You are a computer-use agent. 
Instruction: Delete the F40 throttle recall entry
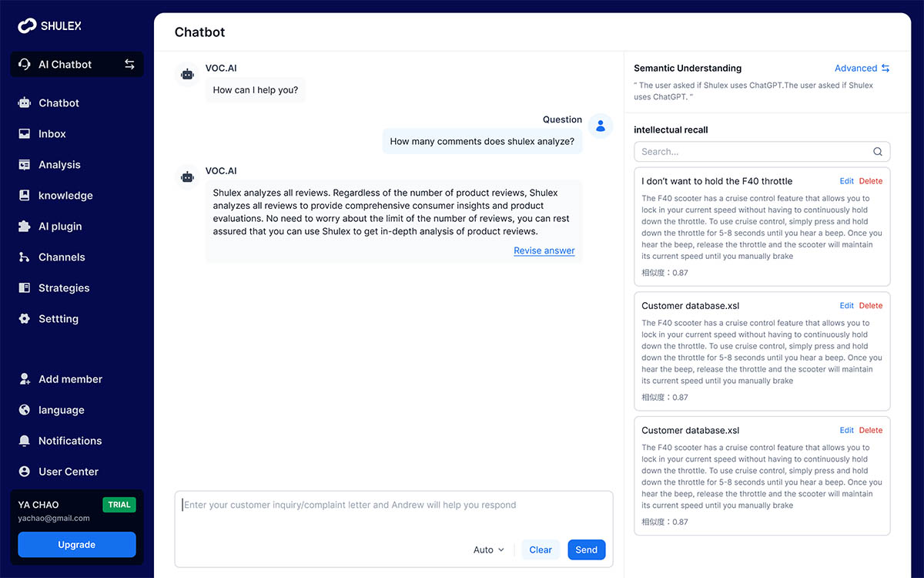point(871,181)
